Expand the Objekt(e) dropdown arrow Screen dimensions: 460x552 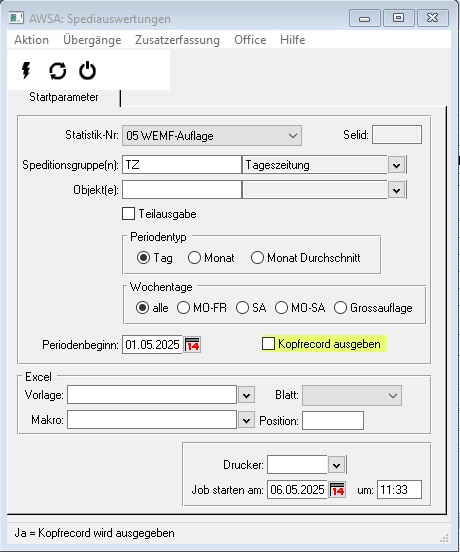(x=397, y=190)
